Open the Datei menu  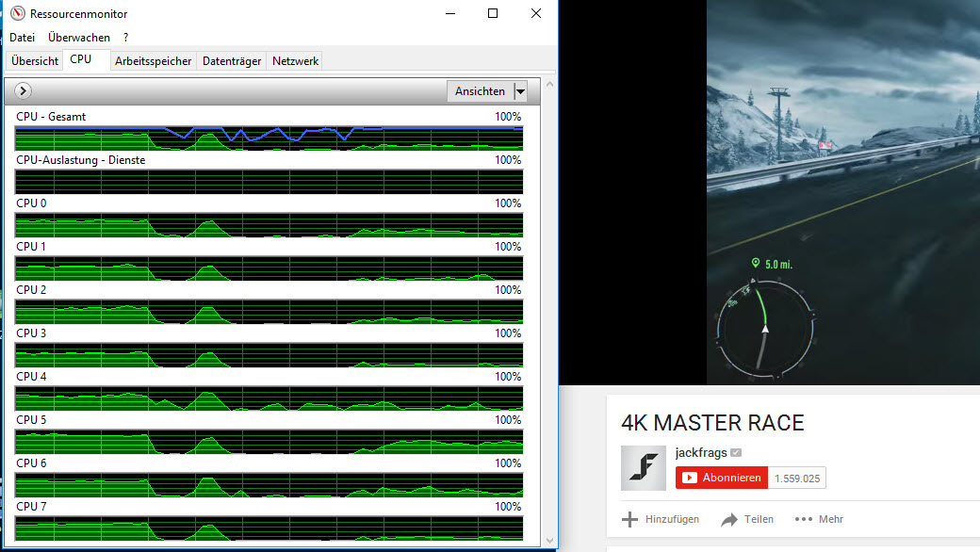point(22,38)
